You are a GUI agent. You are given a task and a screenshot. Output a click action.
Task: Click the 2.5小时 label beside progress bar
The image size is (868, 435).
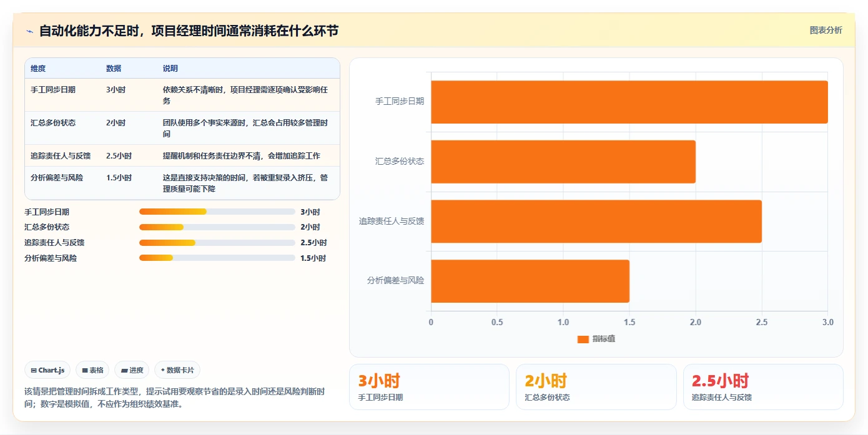point(313,243)
